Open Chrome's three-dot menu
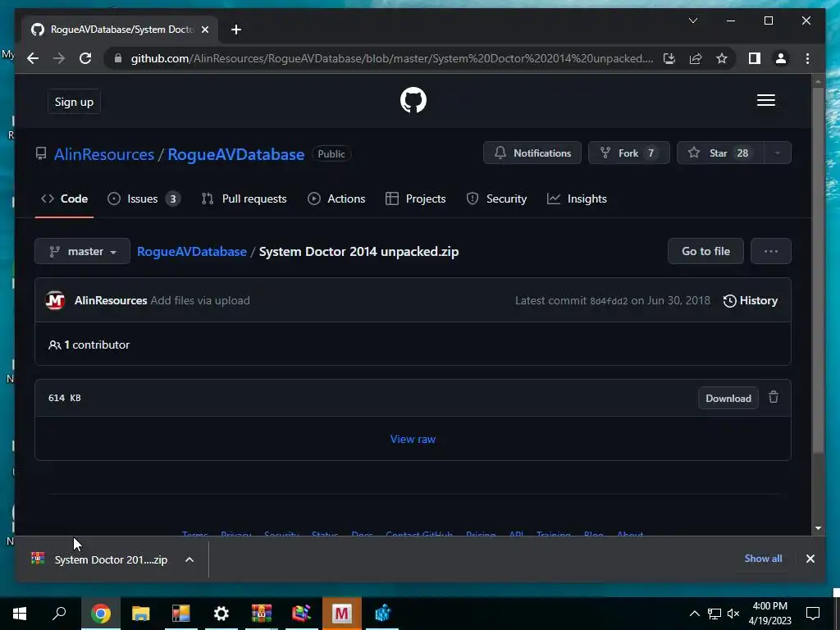Screen dimensions: 840x630 [x=807, y=58]
